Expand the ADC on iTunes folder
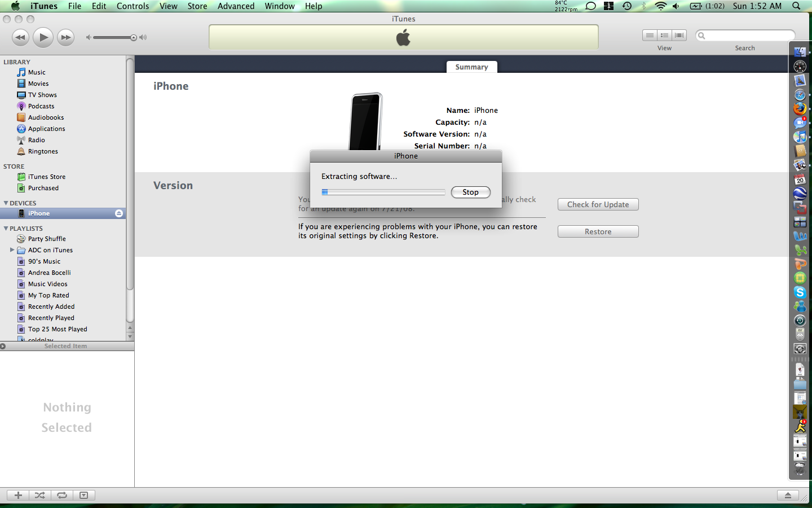This screenshot has height=508, width=812. (x=12, y=250)
